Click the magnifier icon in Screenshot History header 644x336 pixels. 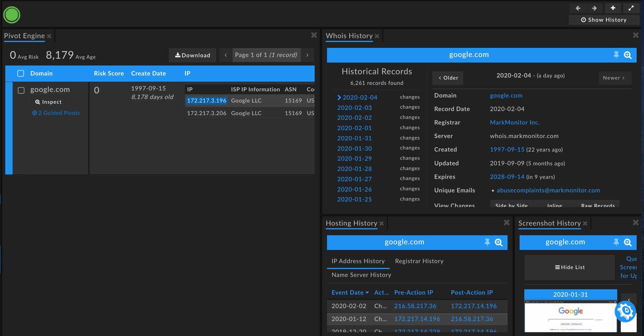628,242
